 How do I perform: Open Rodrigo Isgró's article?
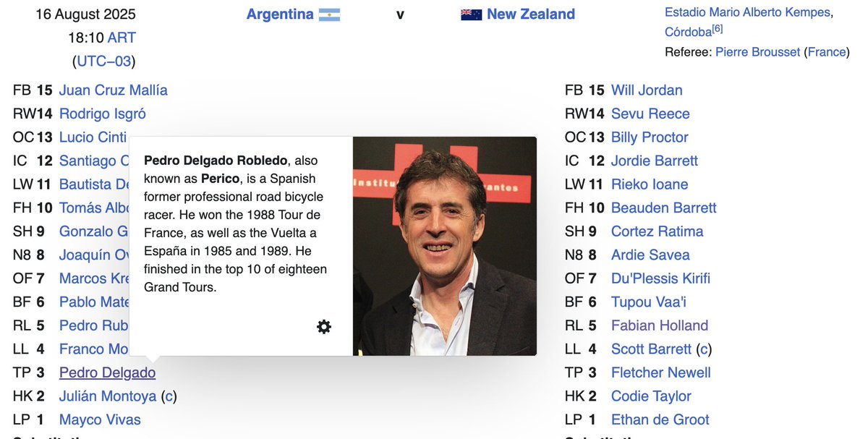pos(103,114)
